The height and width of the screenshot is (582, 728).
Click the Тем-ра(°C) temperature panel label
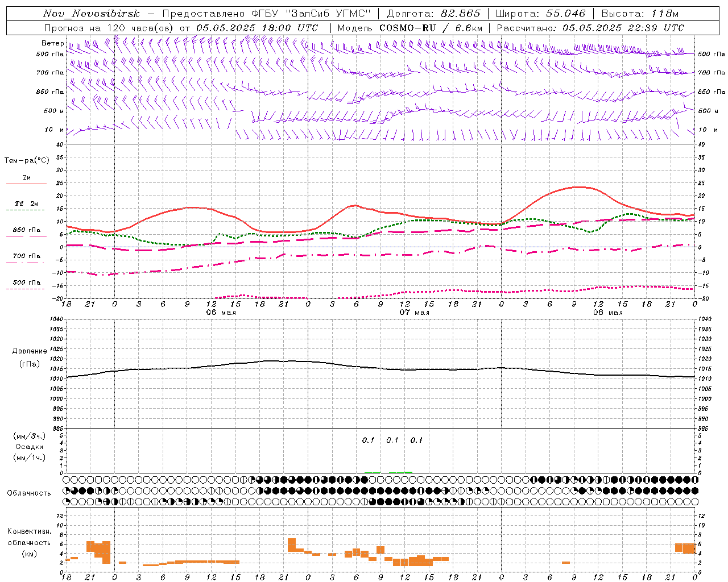point(27,160)
